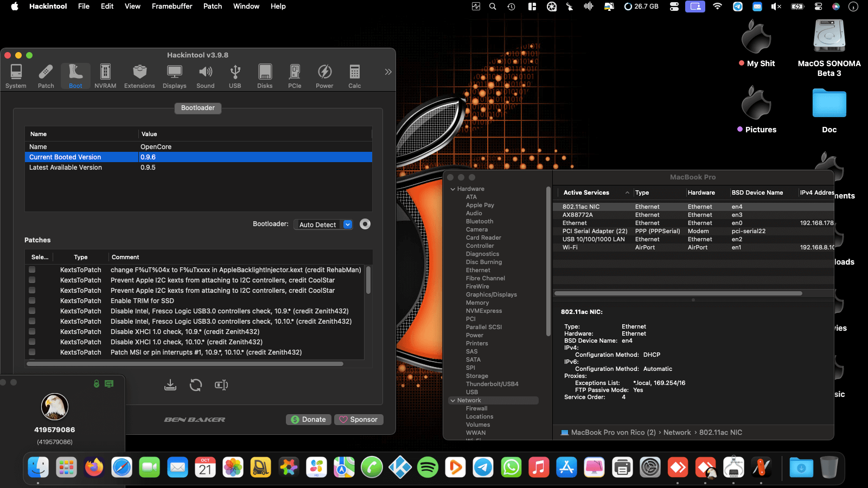Open Kodi from the Dock
The width and height of the screenshot is (868, 488).
point(400,467)
